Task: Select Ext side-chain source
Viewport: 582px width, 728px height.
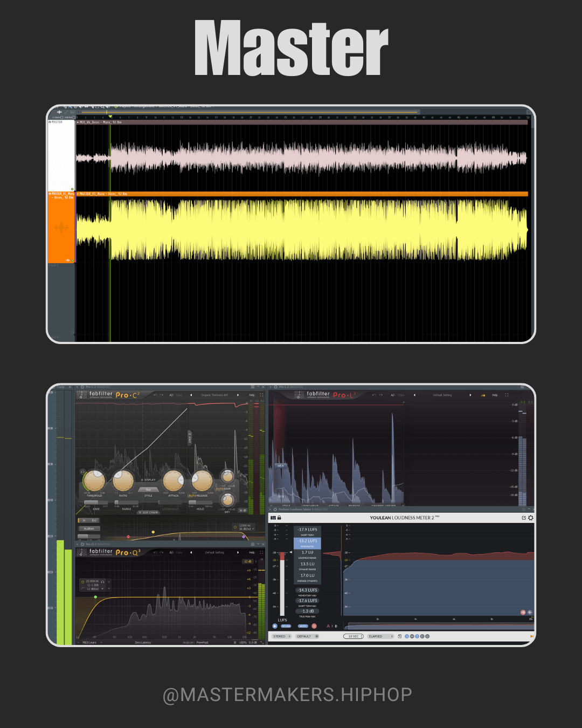Action: coord(94,520)
